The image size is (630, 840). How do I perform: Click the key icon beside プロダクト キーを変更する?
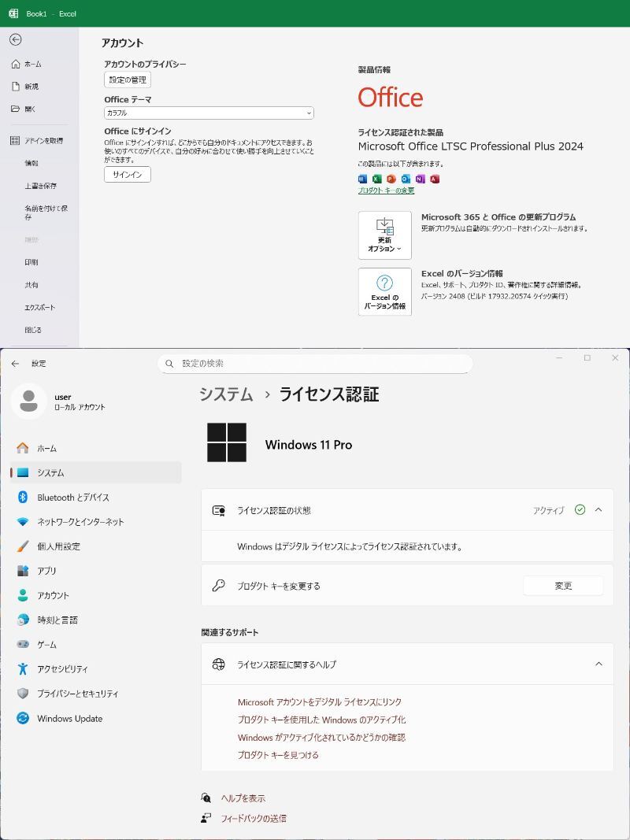[x=218, y=586]
